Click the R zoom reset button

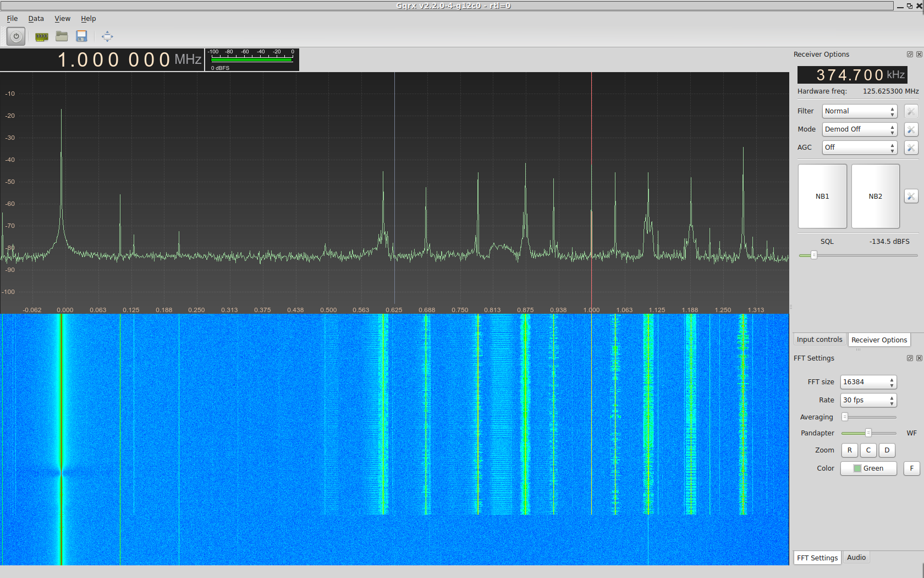[x=849, y=450]
